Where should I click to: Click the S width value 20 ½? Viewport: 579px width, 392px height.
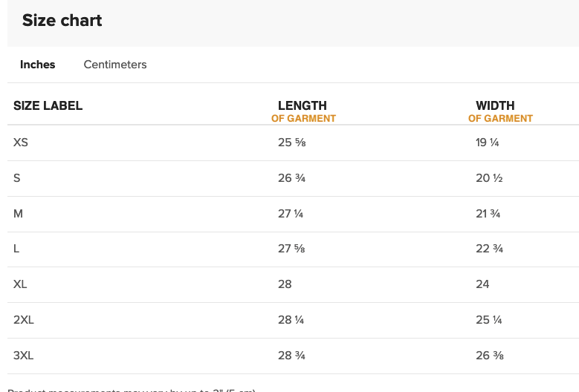point(489,178)
